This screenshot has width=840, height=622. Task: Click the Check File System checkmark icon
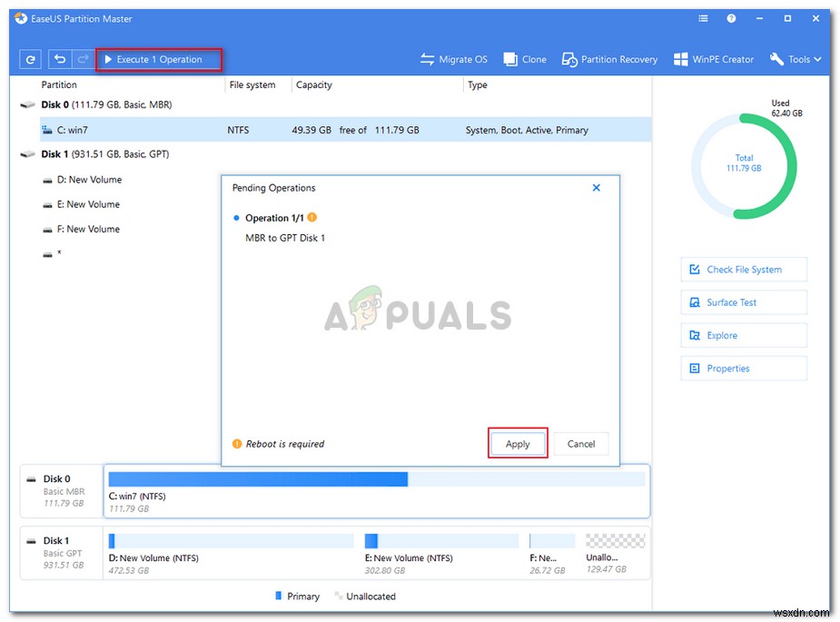click(x=695, y=269)
